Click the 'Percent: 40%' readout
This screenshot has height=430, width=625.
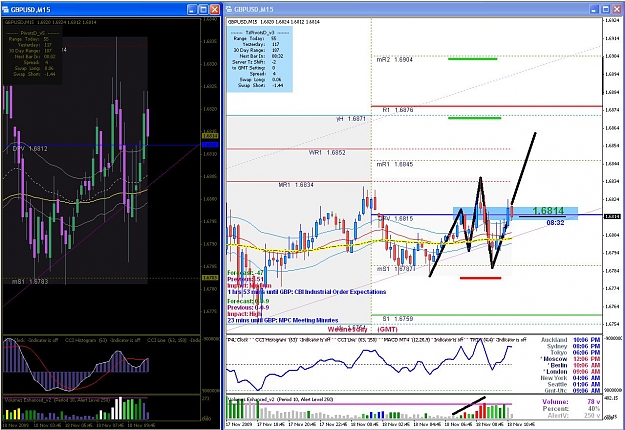[571, 409]
